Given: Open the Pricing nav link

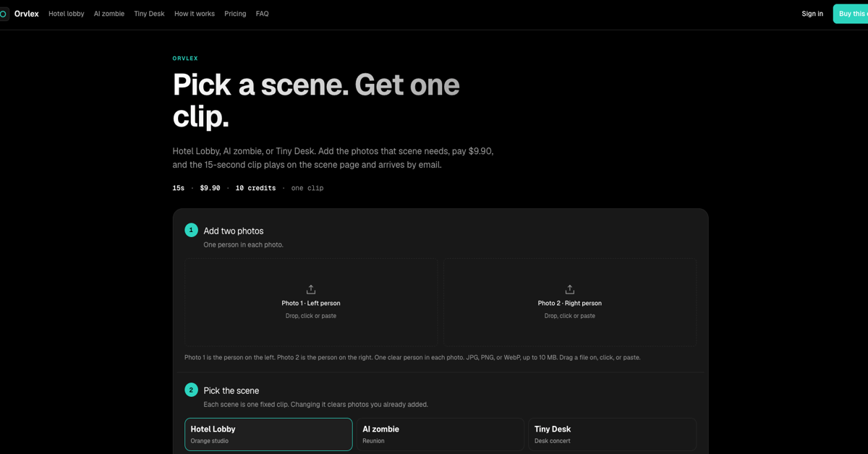Looking at the screenshot, I should (235, 14).
